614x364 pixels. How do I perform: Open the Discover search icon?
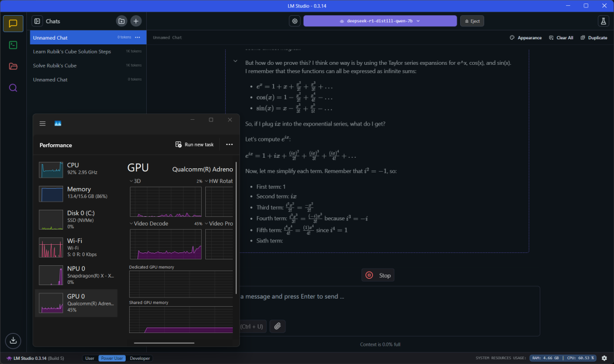point(13,88)
